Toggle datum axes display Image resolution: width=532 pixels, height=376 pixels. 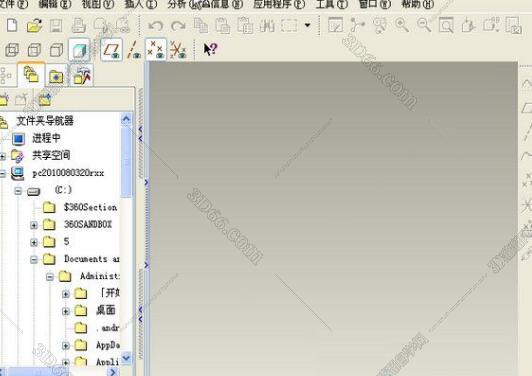click(134, 50)
